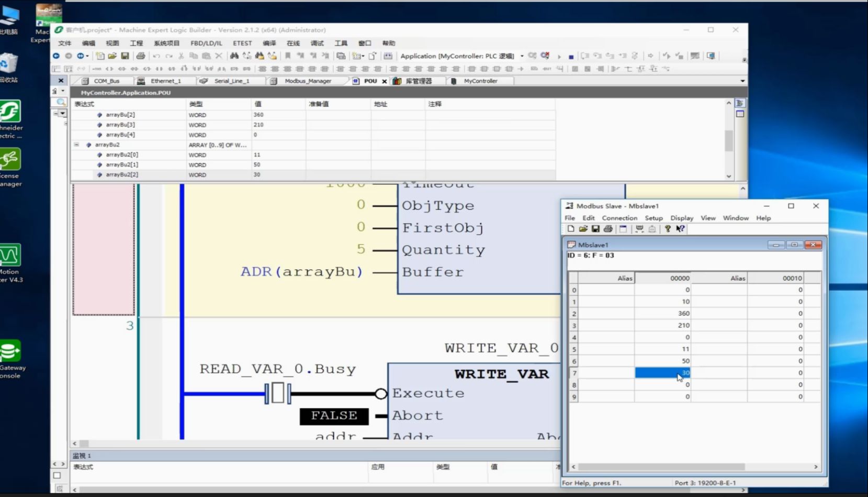Click the grey forward navigation arrow

[x=69, y=56]
